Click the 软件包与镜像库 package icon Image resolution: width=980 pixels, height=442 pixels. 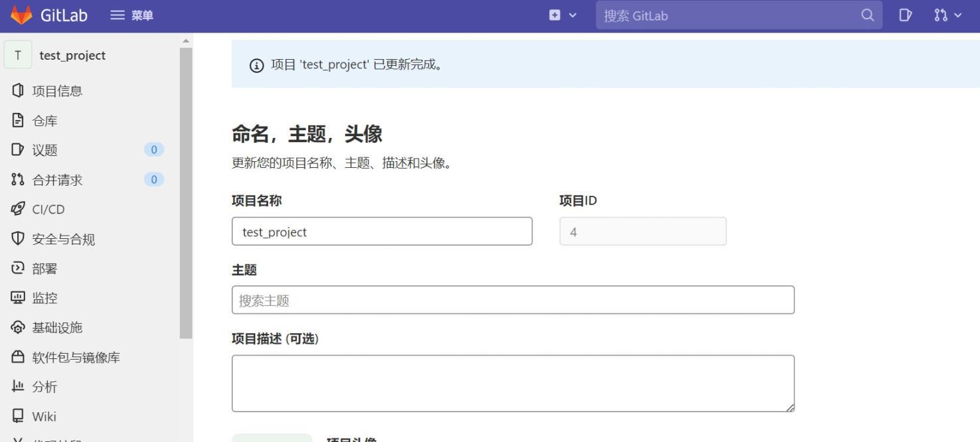(18, 357)
